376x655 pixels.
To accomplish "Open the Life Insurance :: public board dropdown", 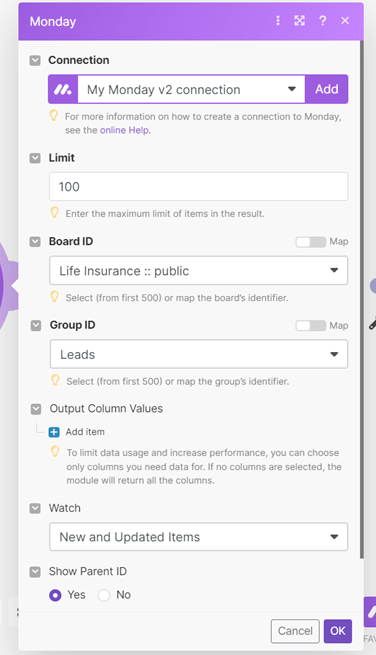I will click(198, 271).
